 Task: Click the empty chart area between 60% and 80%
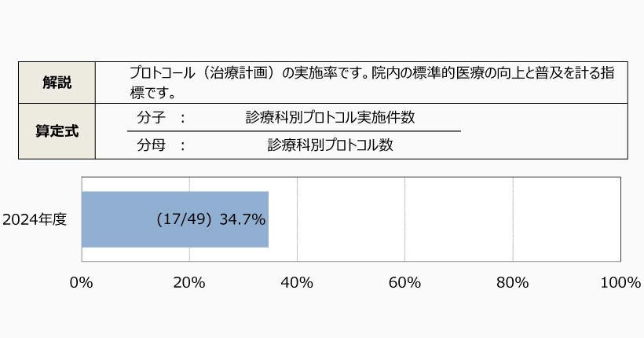click(459, 219)
